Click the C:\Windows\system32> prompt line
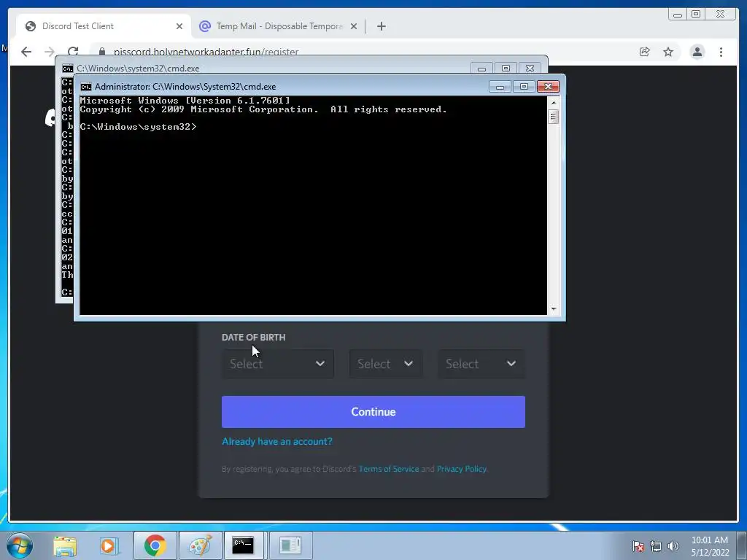 138,127
